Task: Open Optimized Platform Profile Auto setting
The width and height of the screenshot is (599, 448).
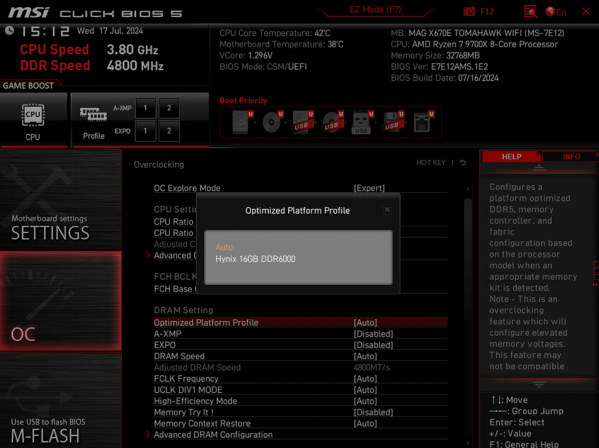Action: (x=301, y=323)
